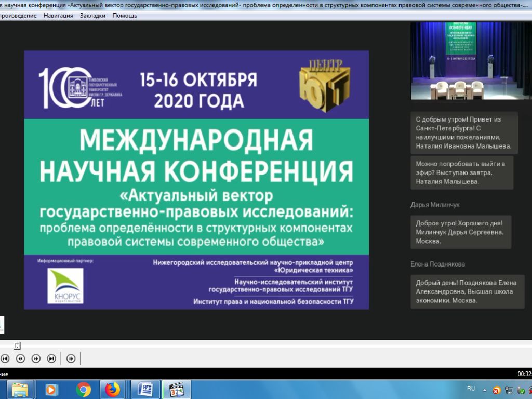Image resolution: width=532 pixels, height=399 pixels.
Task: Open Google Chrome from the taskbar
Action: click(83, 390)
